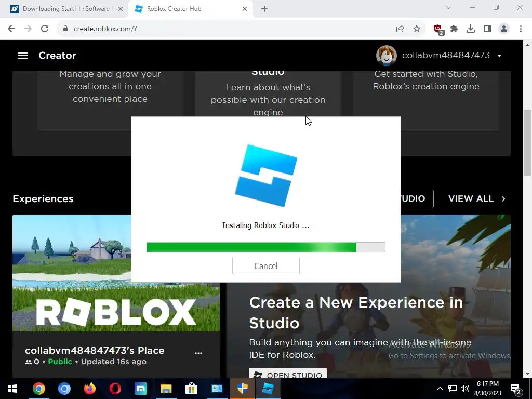The height and width of the screenshot is (399, 532).
Task: Close the Downloading Start11 tab
Action: click(121, 9)
